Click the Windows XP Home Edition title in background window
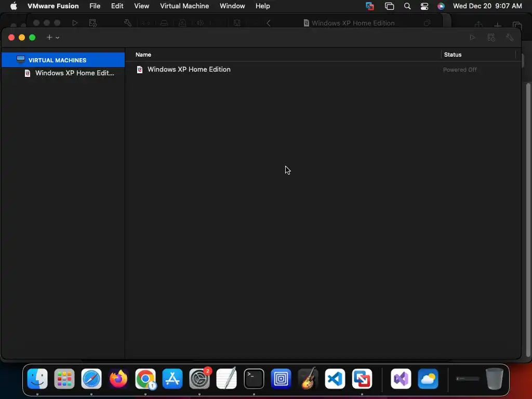Image resolution: width=532 pixels, height=399 pixels. coord(353,23)
